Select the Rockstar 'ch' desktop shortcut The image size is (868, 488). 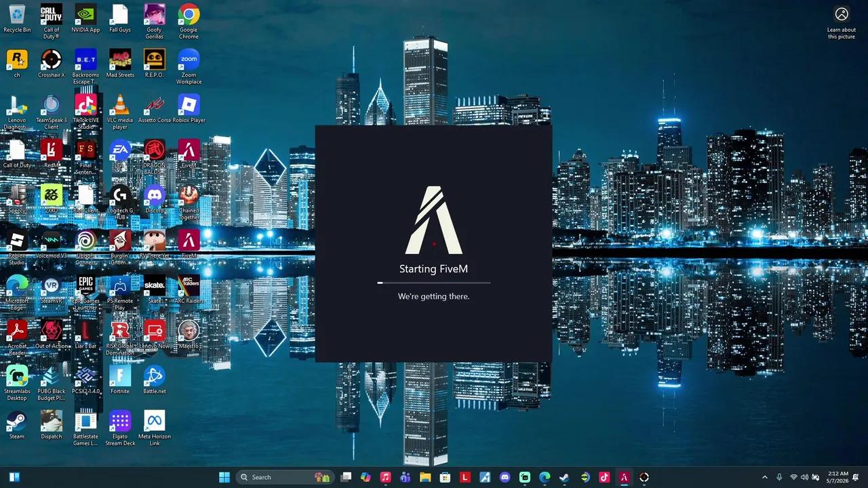17,64
